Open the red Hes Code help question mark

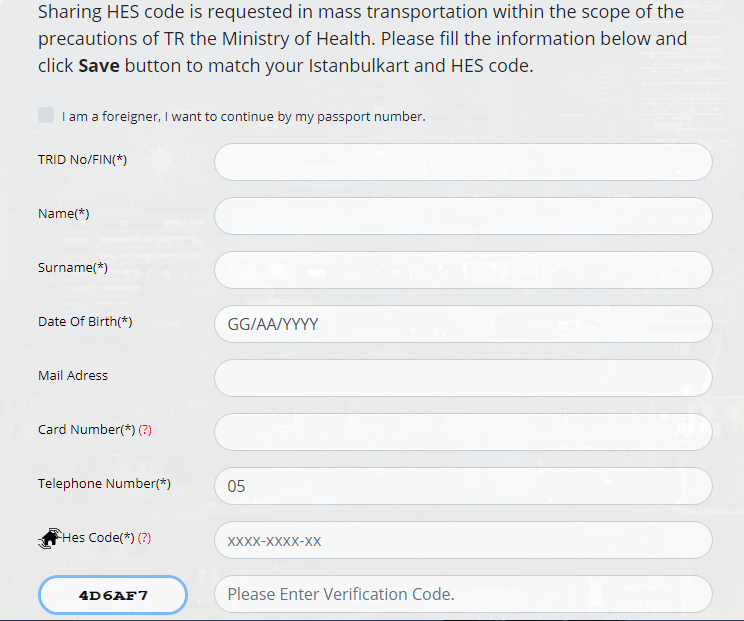[144, 538]
